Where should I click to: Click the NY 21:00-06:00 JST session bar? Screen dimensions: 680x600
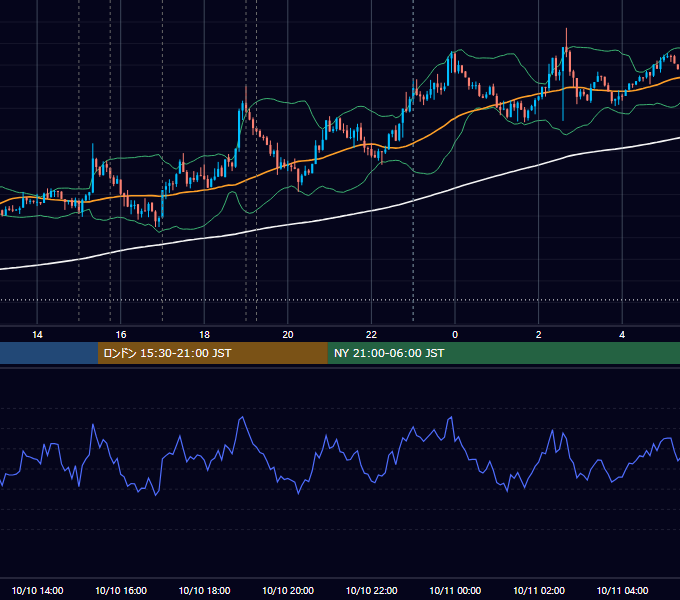[503, 353]
